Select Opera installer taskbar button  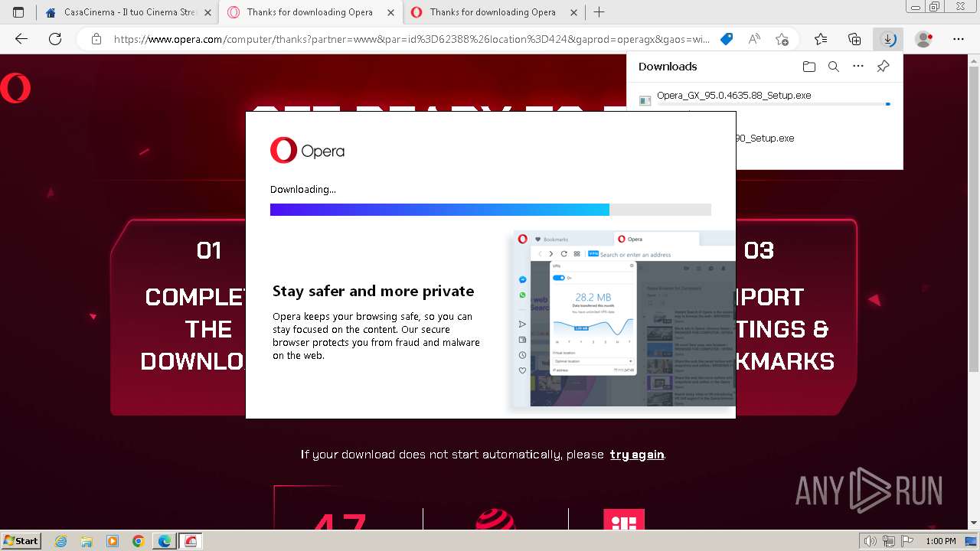[x=191, y=541]
